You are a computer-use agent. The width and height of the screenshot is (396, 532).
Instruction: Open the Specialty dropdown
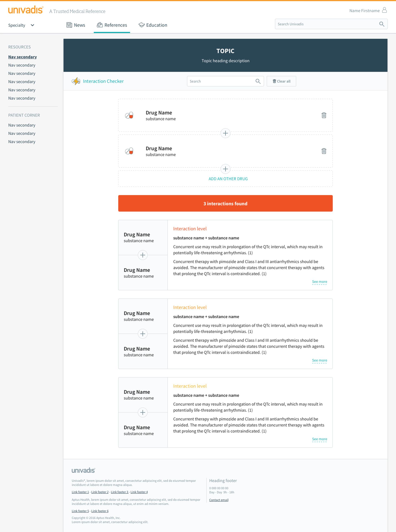pyautogui.click(x=21, y=25)
